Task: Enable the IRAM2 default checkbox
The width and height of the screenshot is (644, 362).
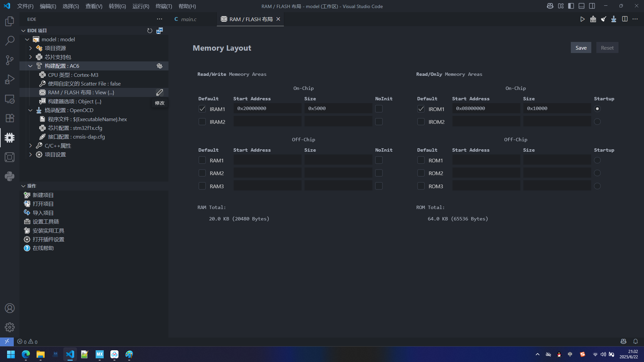Action: [x=202, y=122]
